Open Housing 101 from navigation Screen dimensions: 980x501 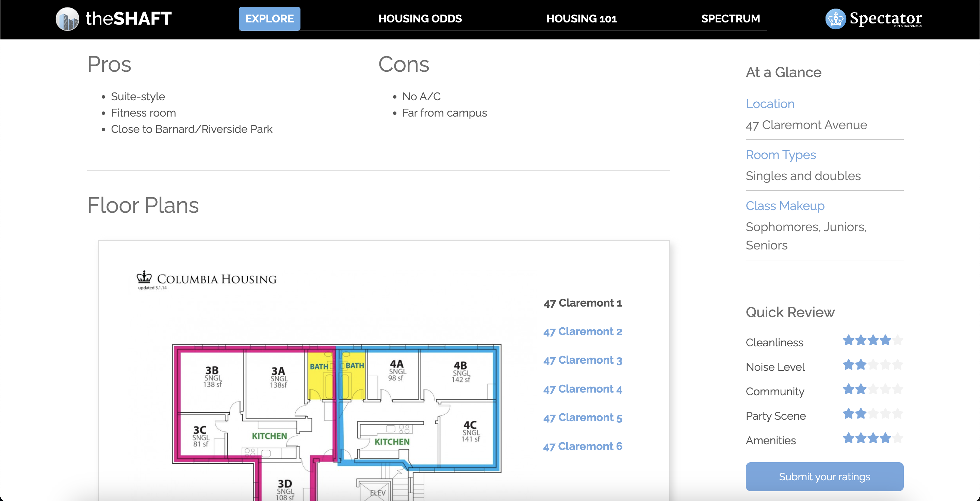581,19
